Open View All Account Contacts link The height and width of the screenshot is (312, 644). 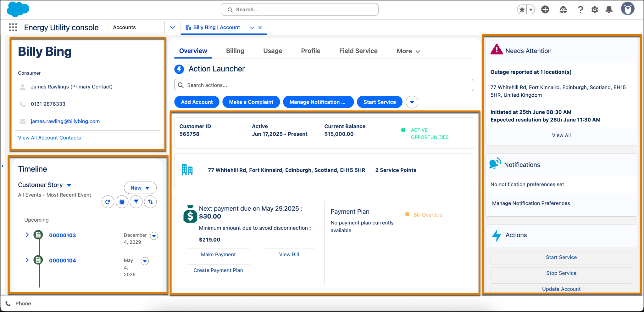(49, 138)
